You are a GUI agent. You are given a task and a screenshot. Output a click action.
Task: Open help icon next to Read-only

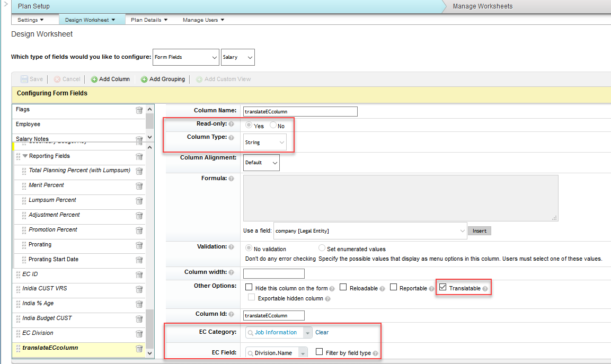click(x=232, y=124)
